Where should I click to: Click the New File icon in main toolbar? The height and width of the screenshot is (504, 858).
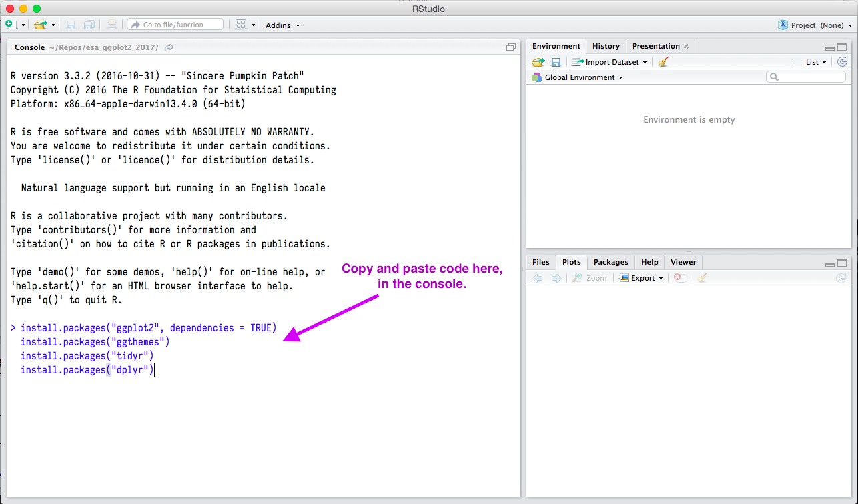pos(11,25)
